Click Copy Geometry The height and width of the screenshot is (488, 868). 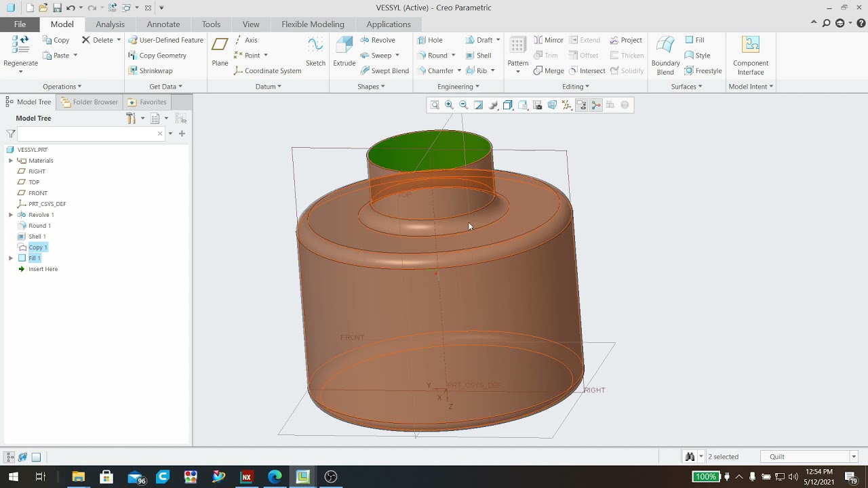tap(157, 56)
